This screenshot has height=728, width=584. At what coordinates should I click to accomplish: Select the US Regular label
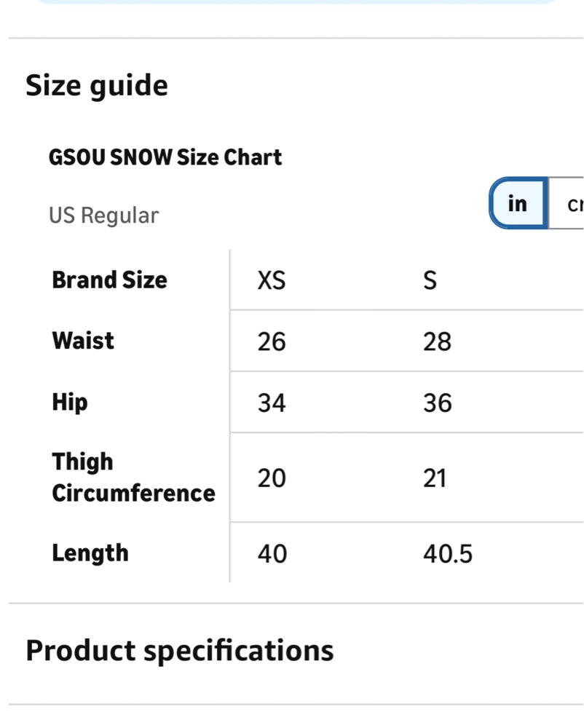click(x=104, y=215)
